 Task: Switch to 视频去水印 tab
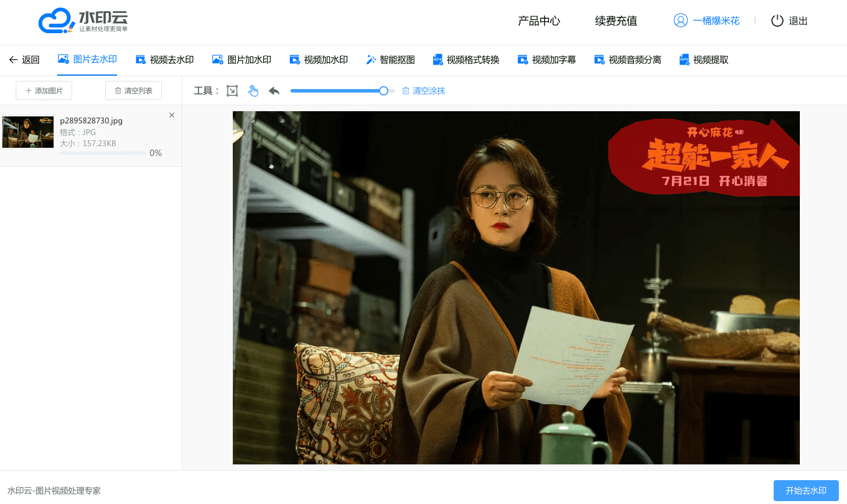[165, 59]
